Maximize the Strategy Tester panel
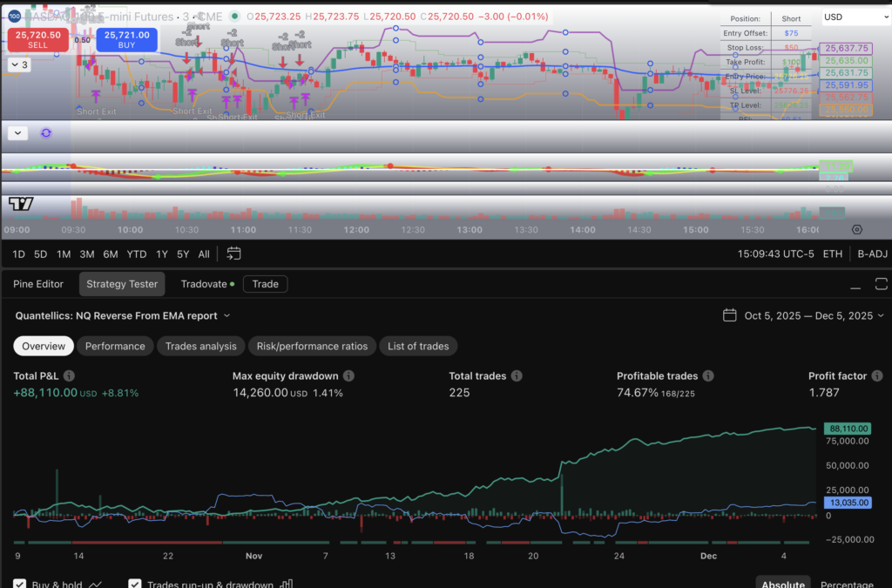The image size is (892, 588). 881,284
